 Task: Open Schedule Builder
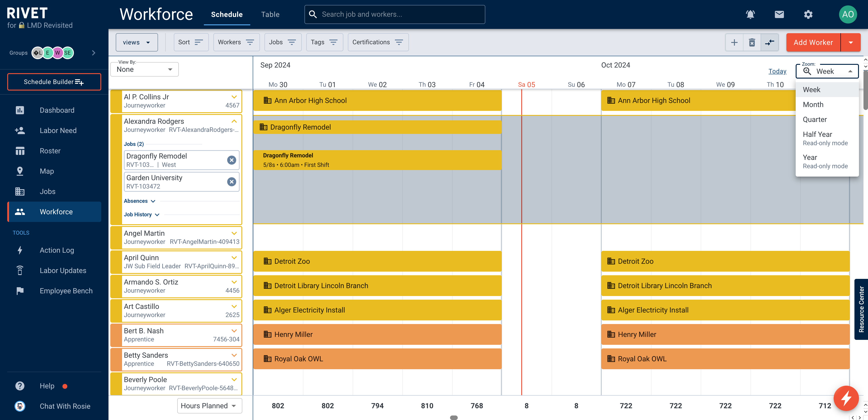coord(54,82)
